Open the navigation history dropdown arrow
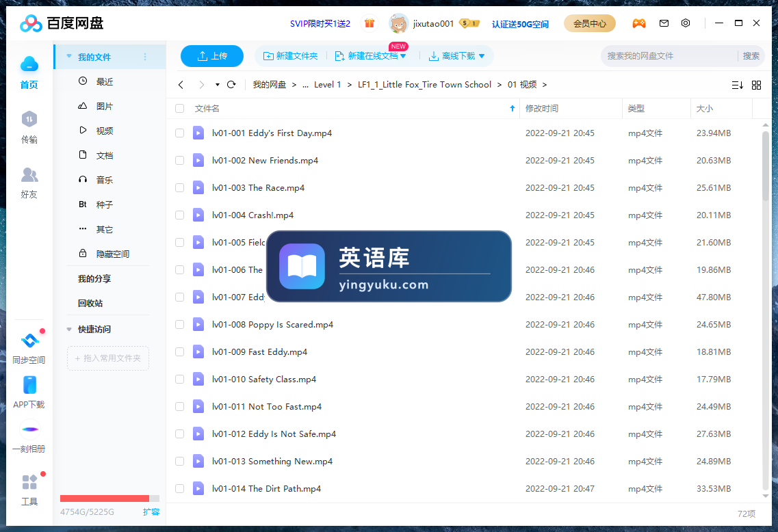Screen dimensions: 778x532 pos(218,85)
